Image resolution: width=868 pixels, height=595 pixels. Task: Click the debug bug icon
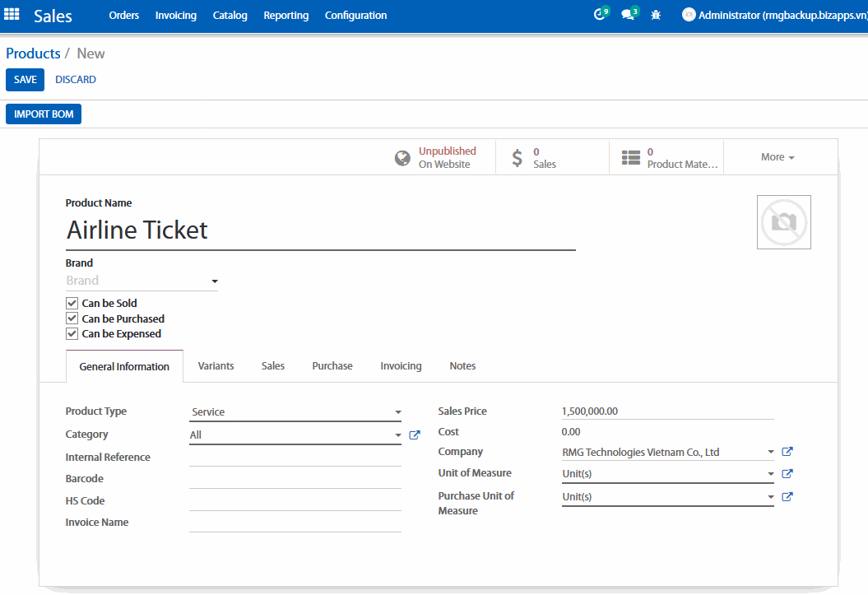(x=656, y=15)
